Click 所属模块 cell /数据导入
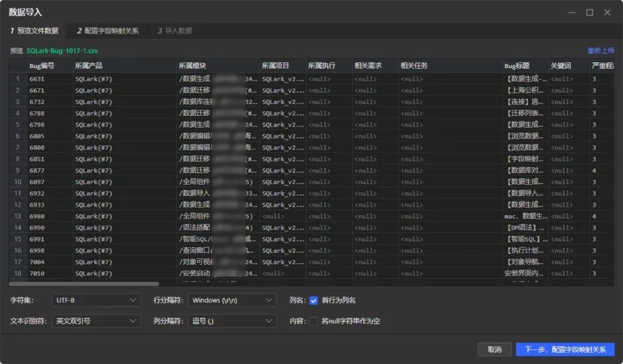Viewport: 623px width, 364px height. click(217, 193)
